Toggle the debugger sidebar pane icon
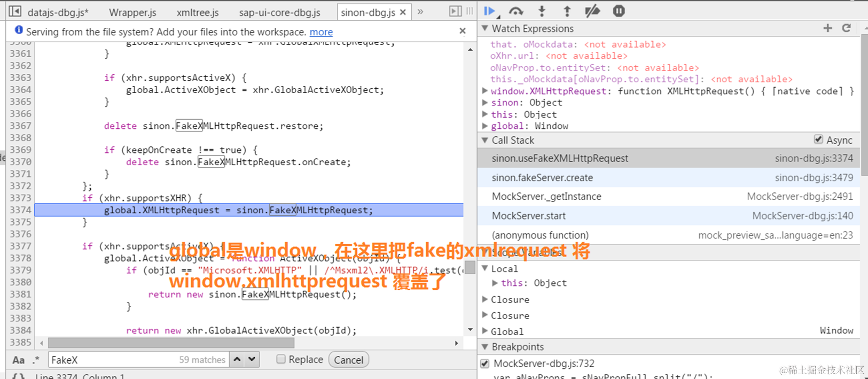868x379 pixels. click(x=455, y=11)
